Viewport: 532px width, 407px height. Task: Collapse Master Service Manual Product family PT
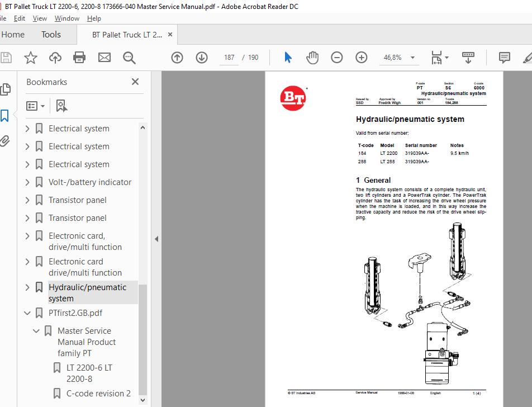36,331
